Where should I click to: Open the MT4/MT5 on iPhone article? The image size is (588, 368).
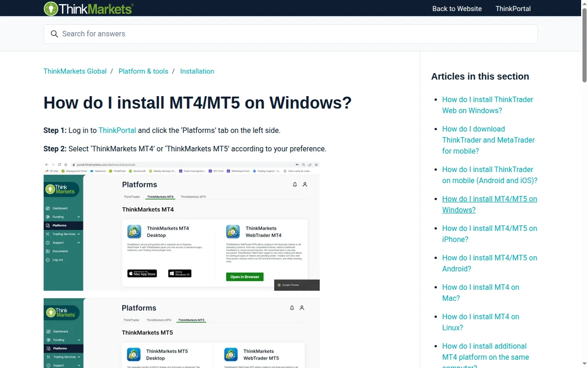coord(490,234)
